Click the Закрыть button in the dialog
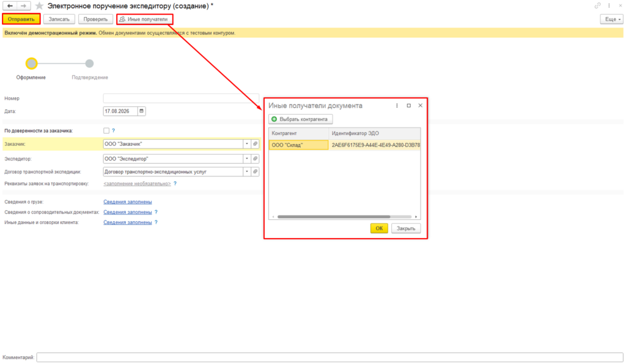This screenshot has height=364, width=626. 406,228
